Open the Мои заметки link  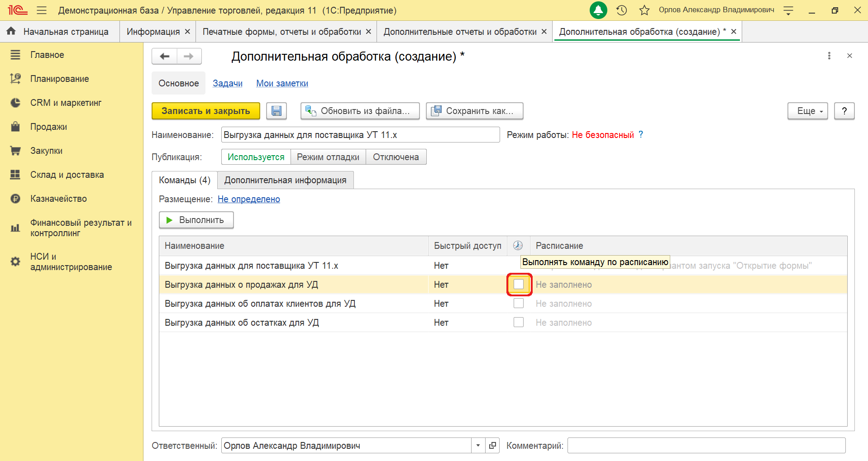point(282,83)
